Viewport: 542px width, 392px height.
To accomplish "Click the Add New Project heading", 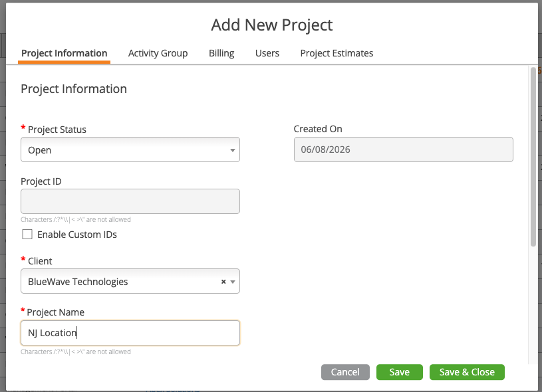I will [x=272, y=25].
